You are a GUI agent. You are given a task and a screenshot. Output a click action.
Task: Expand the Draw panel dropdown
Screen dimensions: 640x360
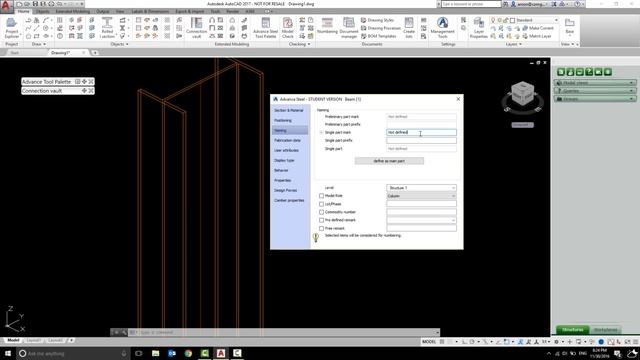[x=39, y=44]
